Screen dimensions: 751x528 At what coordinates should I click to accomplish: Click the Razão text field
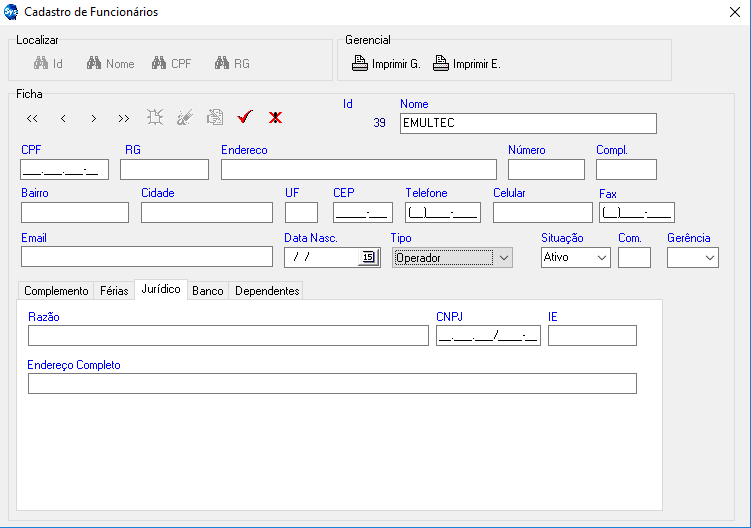tap(228, 336)
